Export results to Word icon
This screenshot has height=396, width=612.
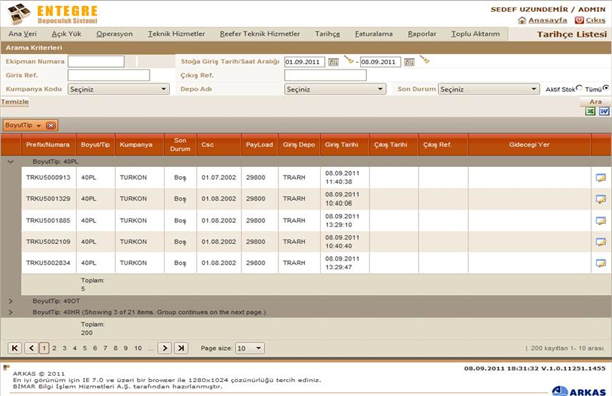604,112
